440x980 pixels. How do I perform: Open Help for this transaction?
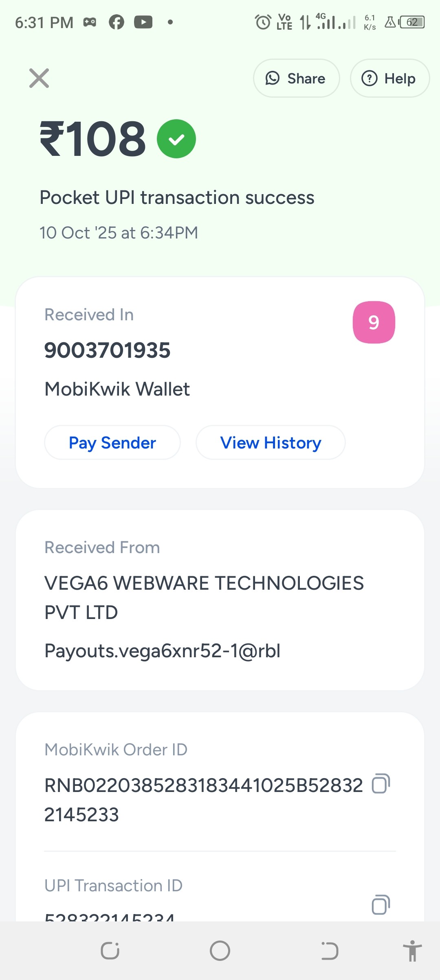pyautogui.click(x=389, y=78)
